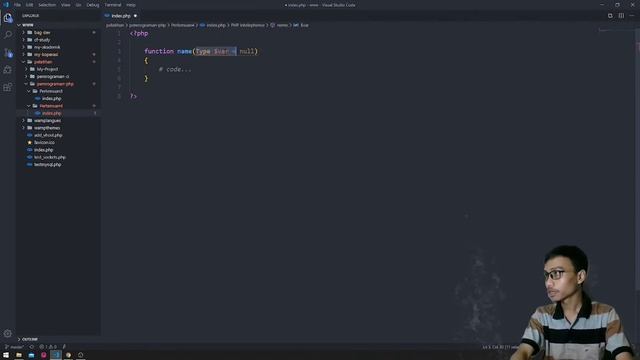Click the '# code...' comment line
Screen dimensions: 640x360
pyautogui.click(x=175, y=69)
